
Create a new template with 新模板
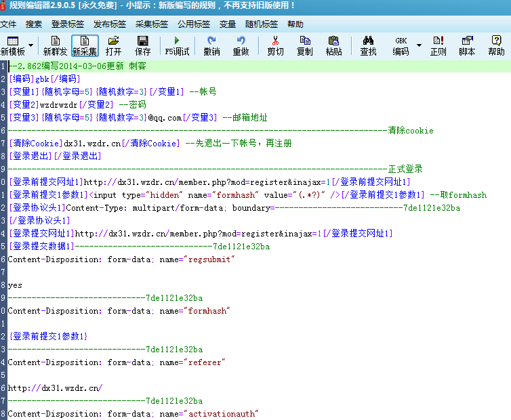click(13, 46)
